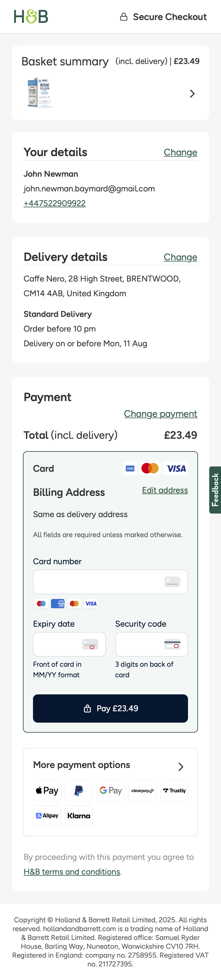Expand the Marine Collagen item details chevron
This screenshot has width=221, height=980.
193,93
